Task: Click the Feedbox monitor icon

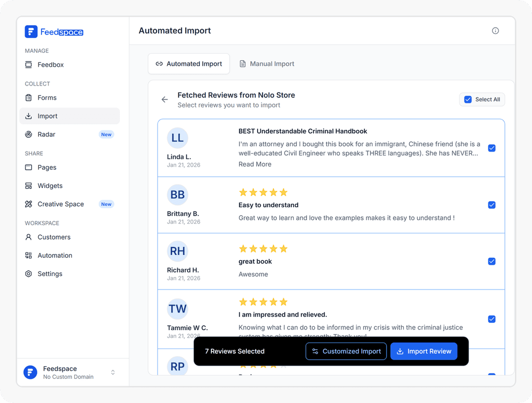Action: click(29, 65)
